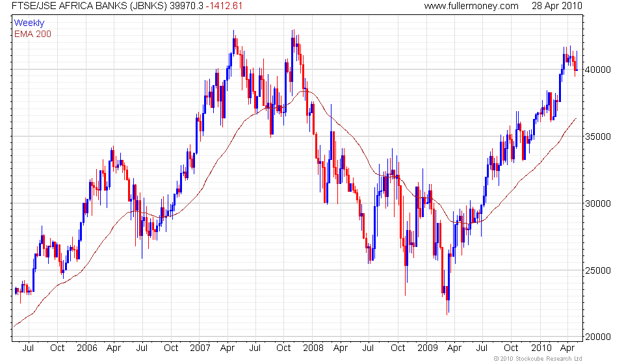Click the 2009 year axis label
The height and width of the screenshot is (364, 637).
(x=428, y=348)
